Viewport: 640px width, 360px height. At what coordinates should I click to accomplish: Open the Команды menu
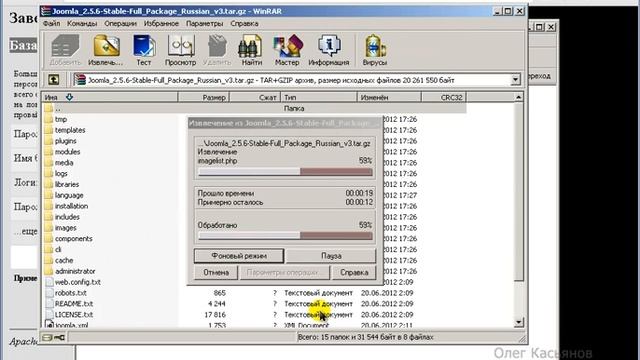tap(82, 24)
